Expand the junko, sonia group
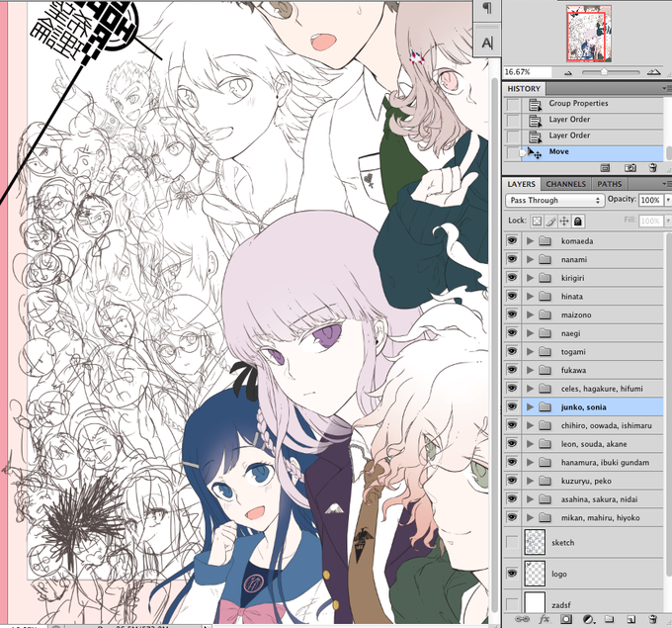Image resolution: width=672 pixels, height=628 pixels. pyautogui.click(x=530, y=407)
